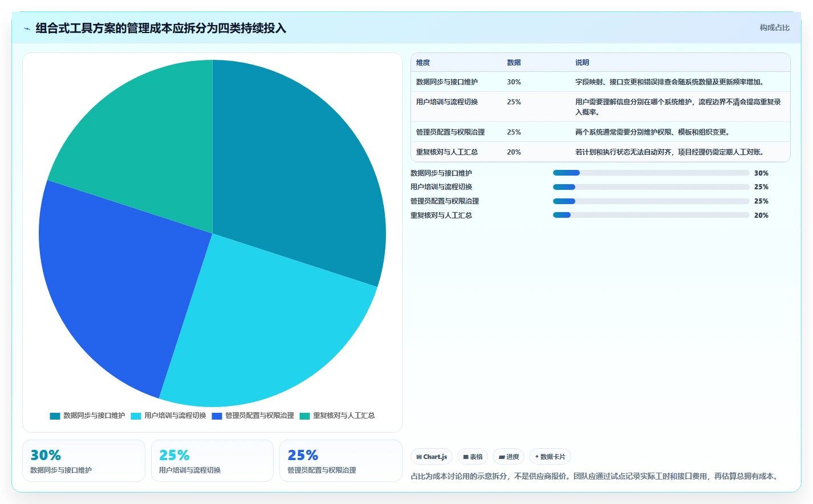Click the 管理员配置与权限治理 label in the progress list

tap(445, 201)
